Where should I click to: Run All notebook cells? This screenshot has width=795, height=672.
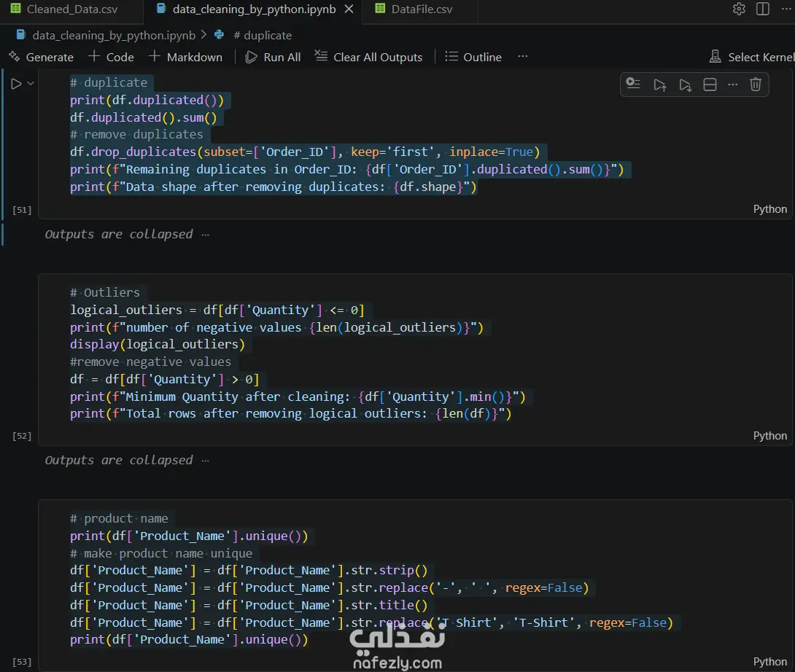coord(274,58)
